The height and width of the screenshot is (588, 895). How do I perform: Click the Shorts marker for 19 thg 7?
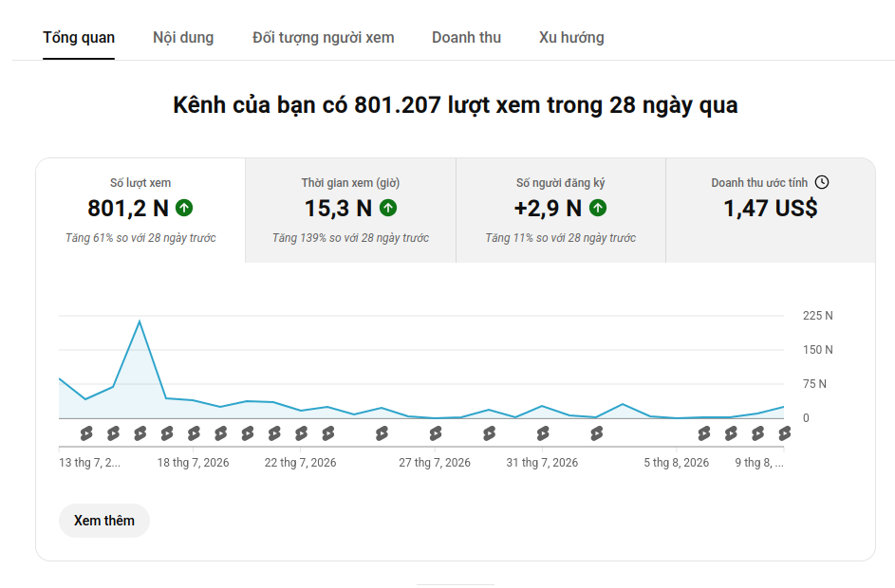tap(220, 434)
